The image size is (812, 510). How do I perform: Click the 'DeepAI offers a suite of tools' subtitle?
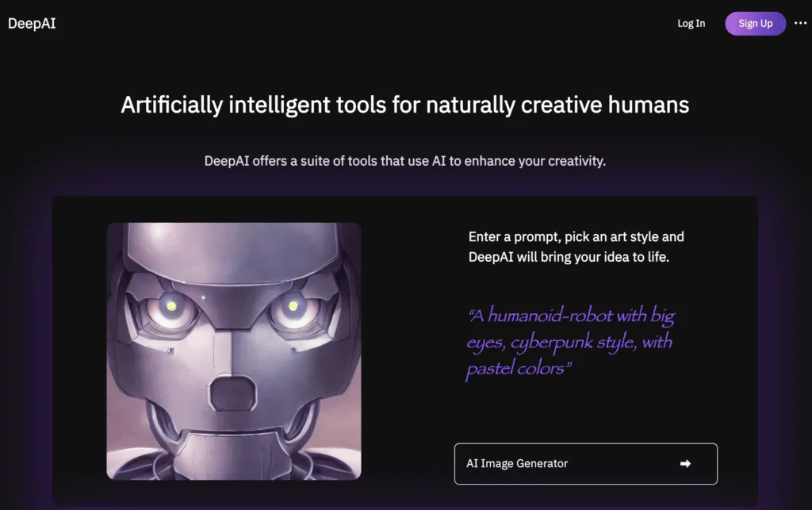[x=405, y=161]
